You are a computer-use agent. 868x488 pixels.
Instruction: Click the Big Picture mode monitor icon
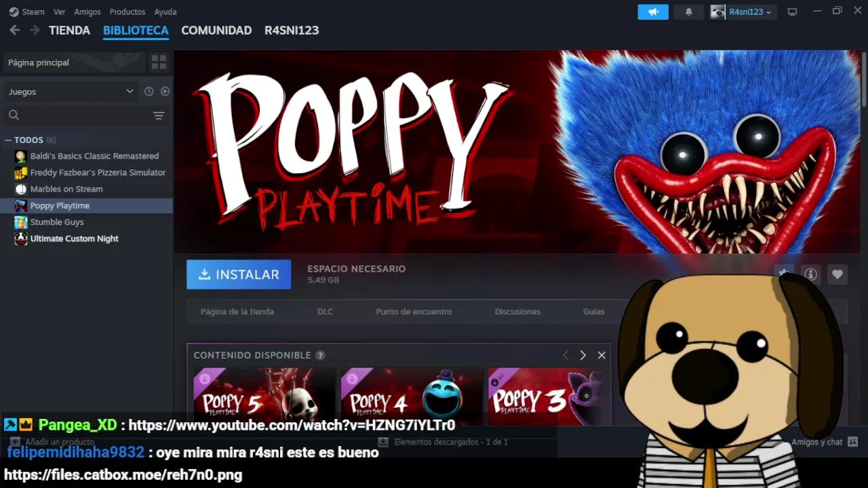792,12
